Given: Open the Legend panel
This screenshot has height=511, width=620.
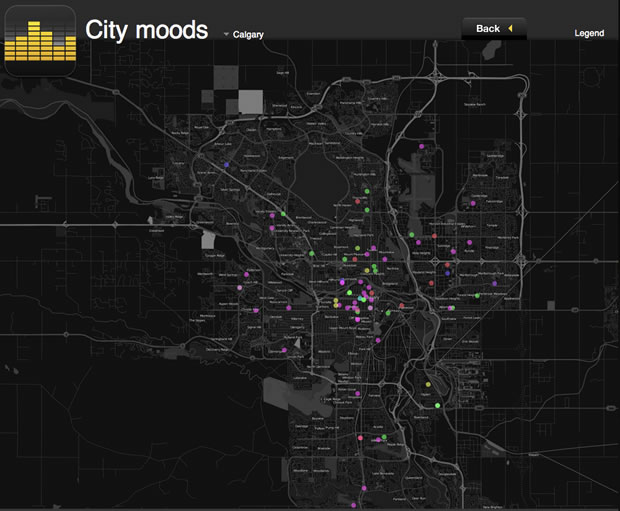Looking at the screenshot, I should click(589, 33).
